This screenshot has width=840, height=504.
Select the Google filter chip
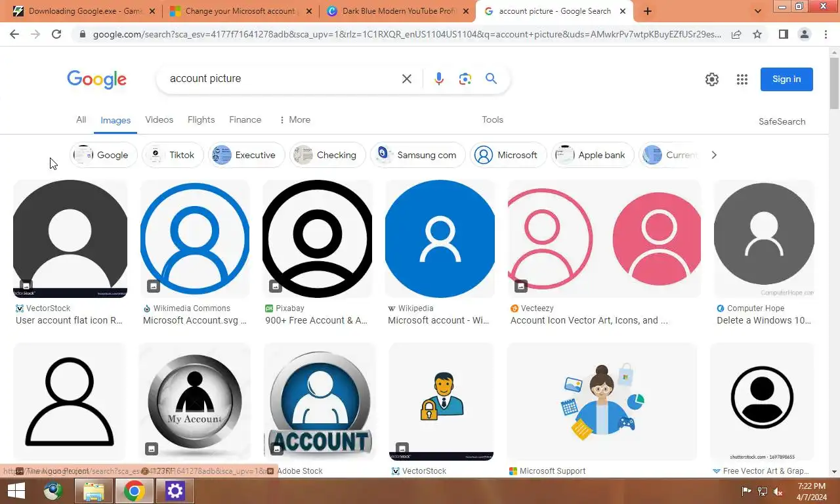coord(103,155)
